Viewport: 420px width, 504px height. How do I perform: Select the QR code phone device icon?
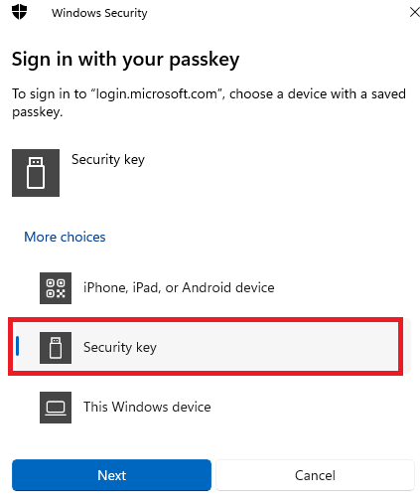[56, 288]
